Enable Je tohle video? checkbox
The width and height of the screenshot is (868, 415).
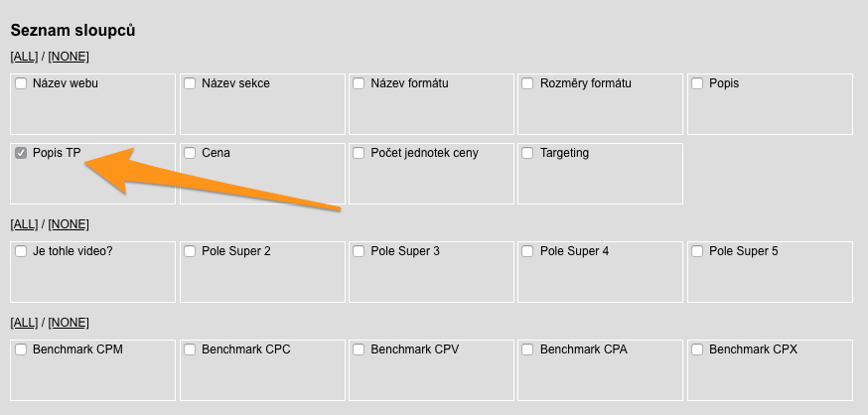(x=21, y=252)
